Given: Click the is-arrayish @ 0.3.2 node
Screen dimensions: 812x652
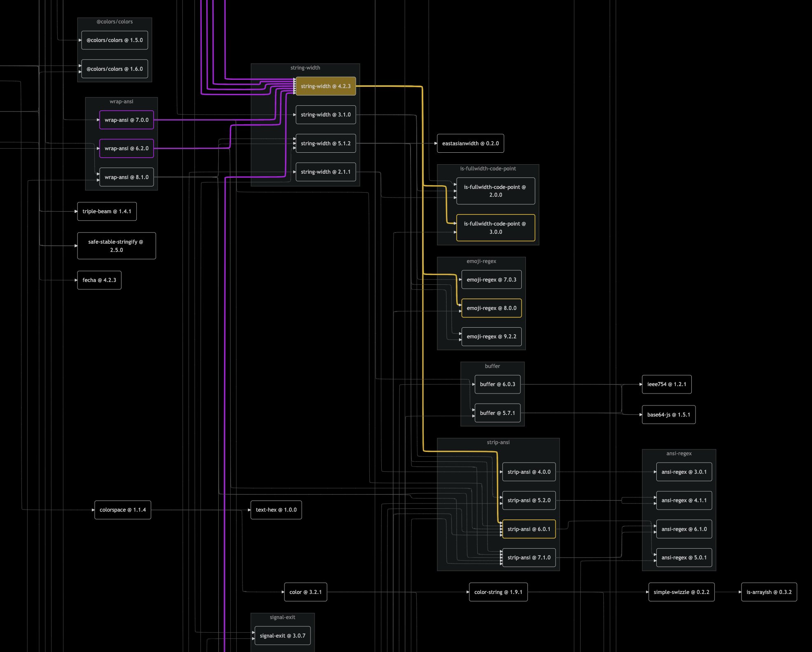Looking at the screenshot, I should tap(769, 592).
